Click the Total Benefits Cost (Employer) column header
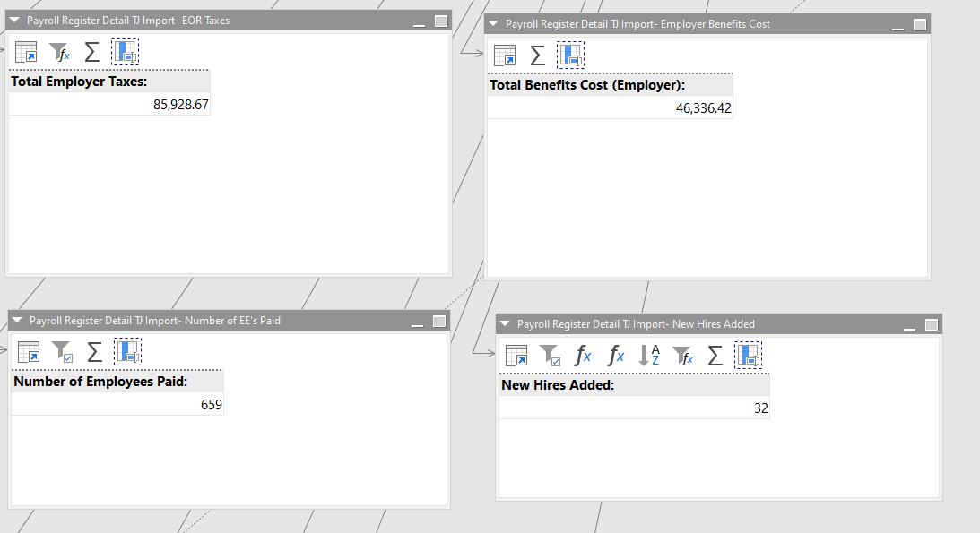The width and height of the screenshot is (980, 533). click(x=587, y=85)
